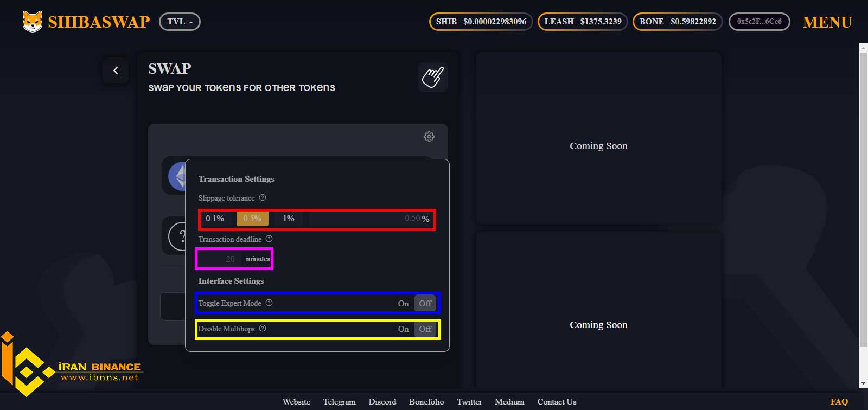Select 1% slippage tolerance
The image size is (868, 410).
(289, 219)
